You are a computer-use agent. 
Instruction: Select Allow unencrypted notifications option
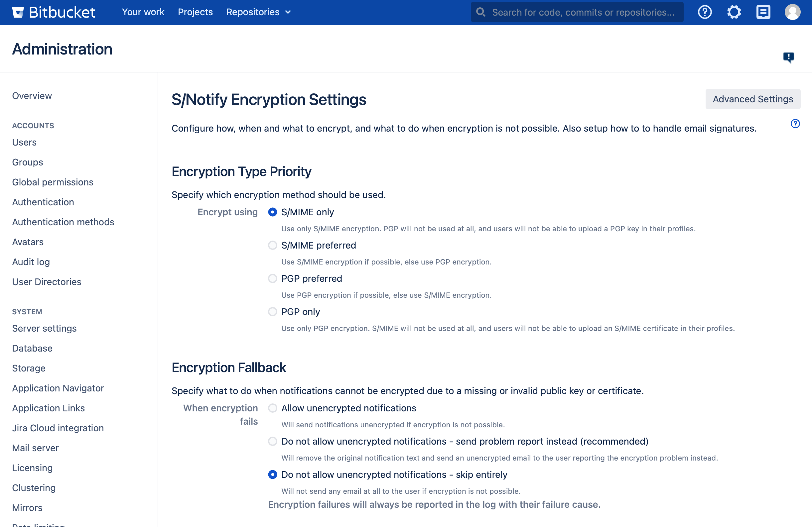(272, 408)
